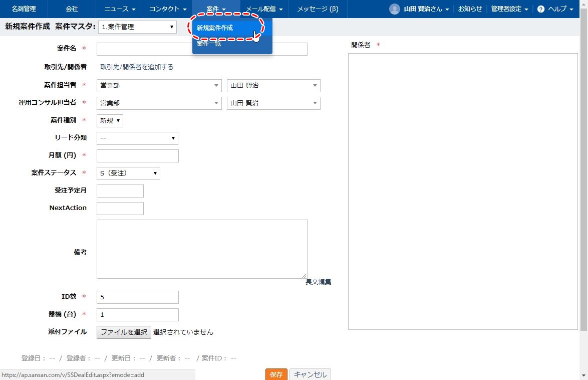588x380 pixels.
Task: Click the NextAction input field
Action: 120,209
